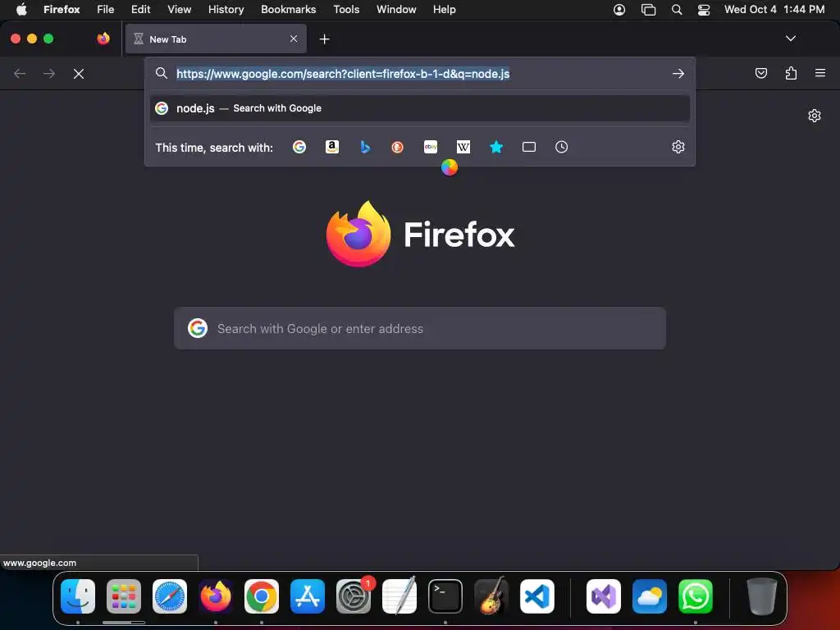Image resolution: width=840 pixels, height=630 pixels.
Task: Open Save to Pocket button
Action: pos(761,73)
